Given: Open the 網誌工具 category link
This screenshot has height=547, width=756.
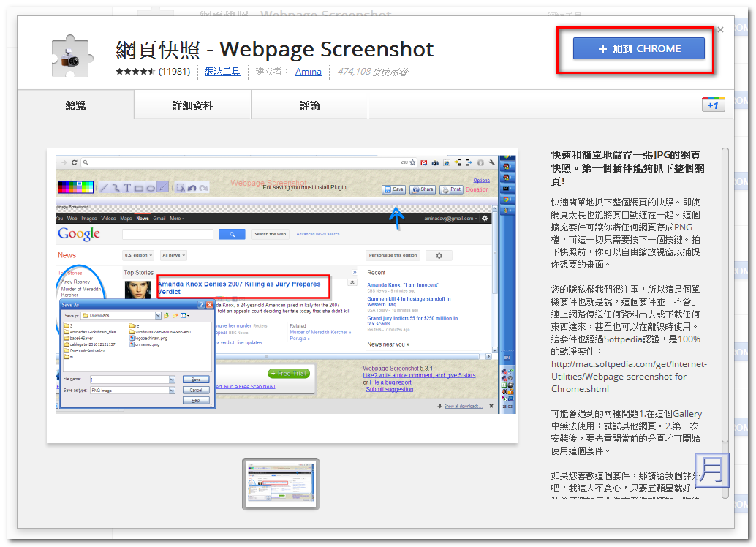Looking at the screenshot, I should point(222,72).
